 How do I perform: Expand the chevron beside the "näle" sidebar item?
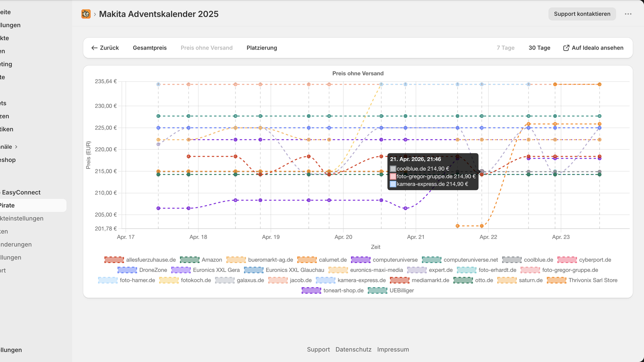coord(16,147)
